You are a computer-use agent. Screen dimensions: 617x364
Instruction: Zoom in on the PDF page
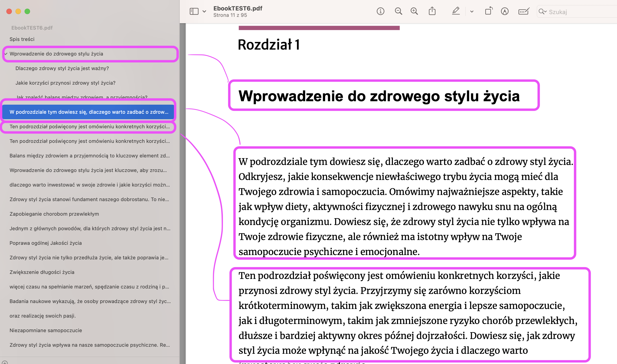pos(414,11)
